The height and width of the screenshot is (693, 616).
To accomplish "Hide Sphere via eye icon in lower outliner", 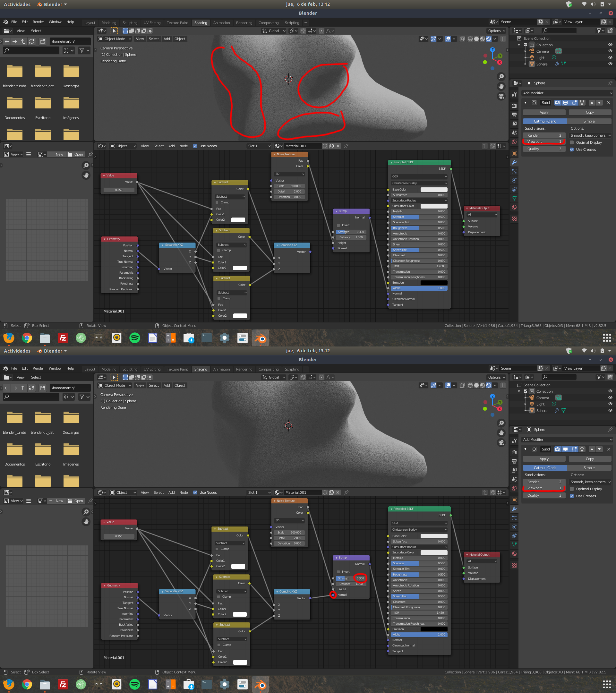I will point(610,411).
